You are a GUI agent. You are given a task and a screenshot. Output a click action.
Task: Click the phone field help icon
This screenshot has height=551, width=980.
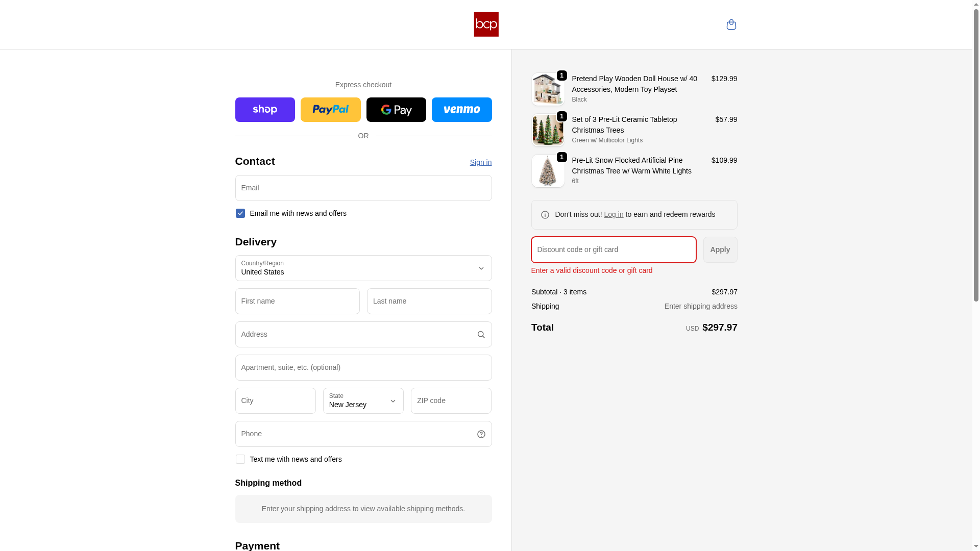(481, 434)
